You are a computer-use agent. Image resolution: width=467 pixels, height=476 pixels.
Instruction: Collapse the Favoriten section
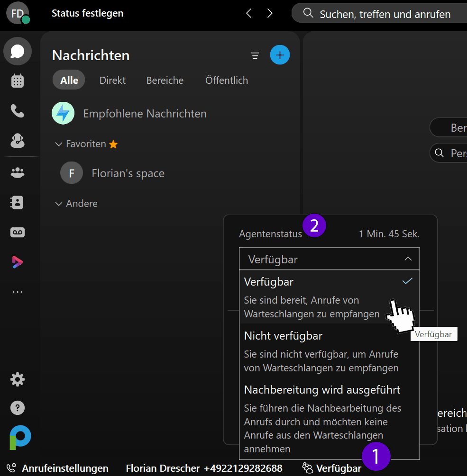[59, 144]
